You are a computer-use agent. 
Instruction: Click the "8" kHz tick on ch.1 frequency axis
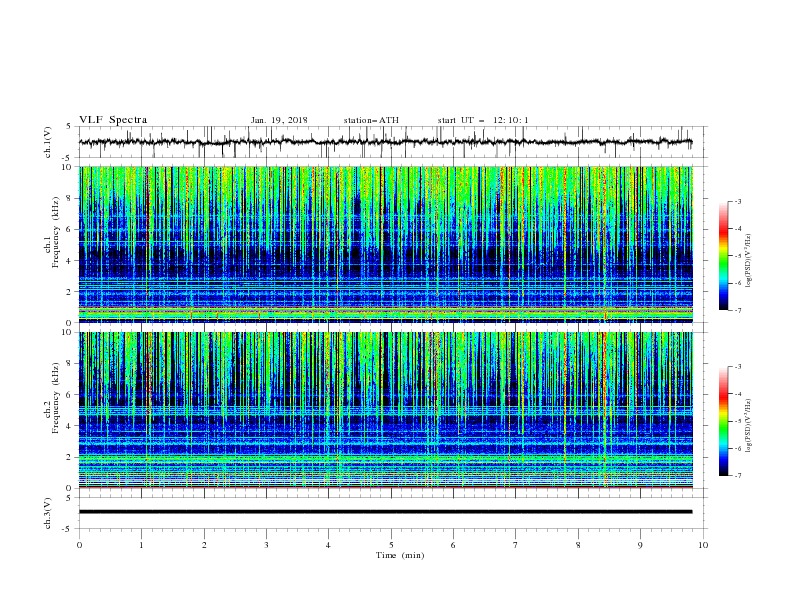point(70,198)
